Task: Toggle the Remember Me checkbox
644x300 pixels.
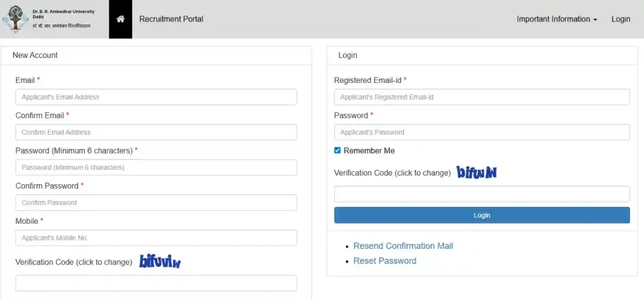Action: (338, 151)
